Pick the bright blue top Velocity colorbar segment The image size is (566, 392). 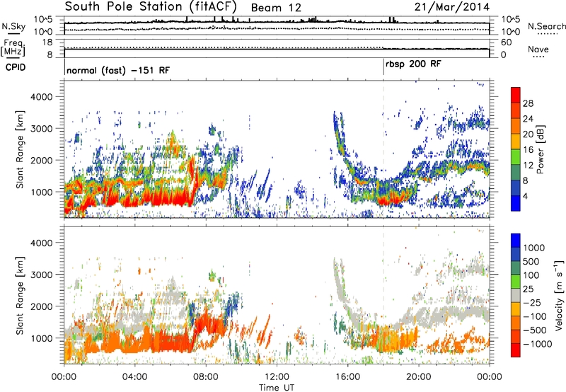(x=516, y=241)
